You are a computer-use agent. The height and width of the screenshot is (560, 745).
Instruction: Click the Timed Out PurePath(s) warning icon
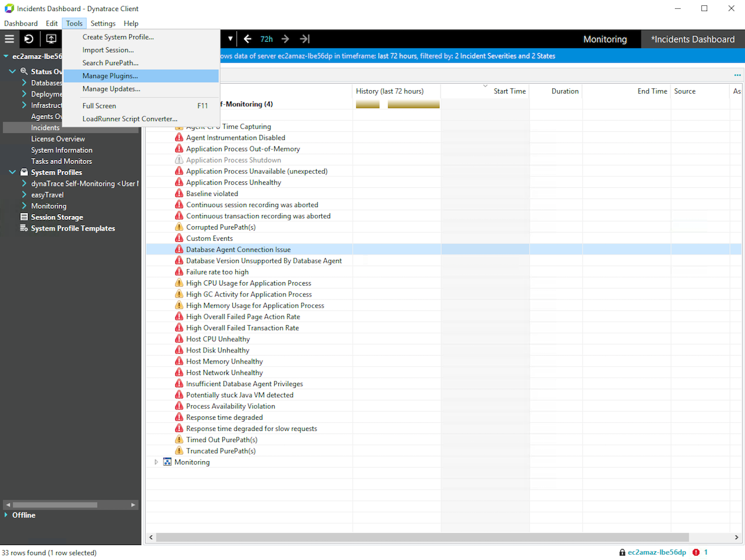[x=179, y=440]
